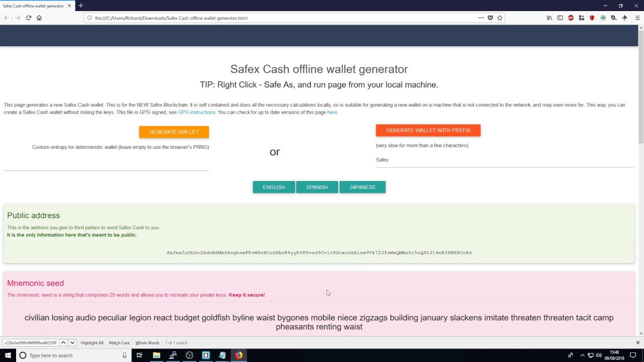Screen dimensions: 644x362
Task: Open the Firefox Library icon
Action: click(x=549, y=18)
